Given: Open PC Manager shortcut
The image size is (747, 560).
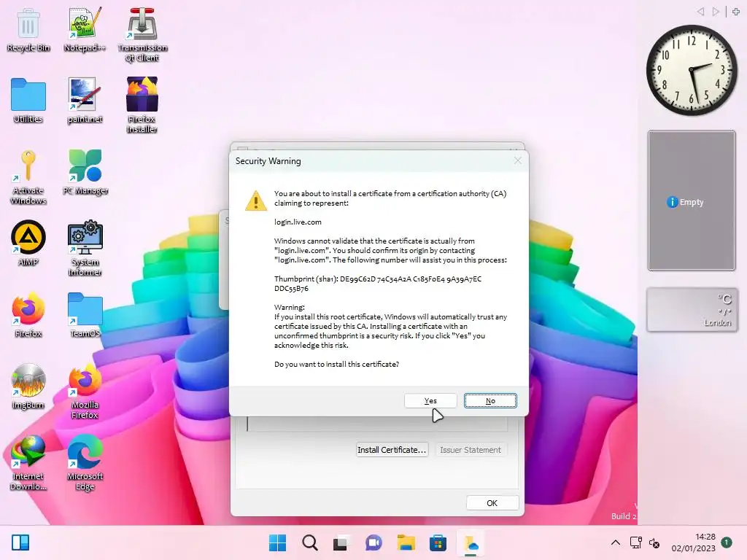Looking at the screenshot, I should (x=85, y=172).
